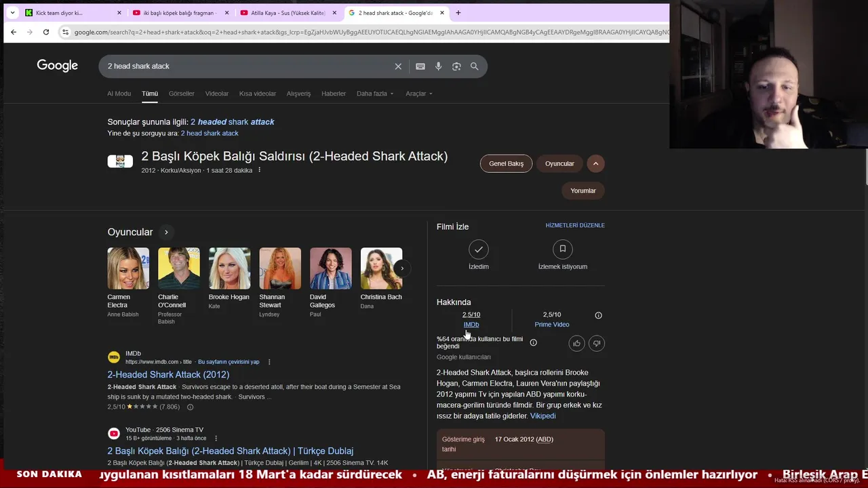Viewport: 868px width, 488px height.
Task: Select the 'Alışveriş' search tab
Action: click(x=298, y=94)
